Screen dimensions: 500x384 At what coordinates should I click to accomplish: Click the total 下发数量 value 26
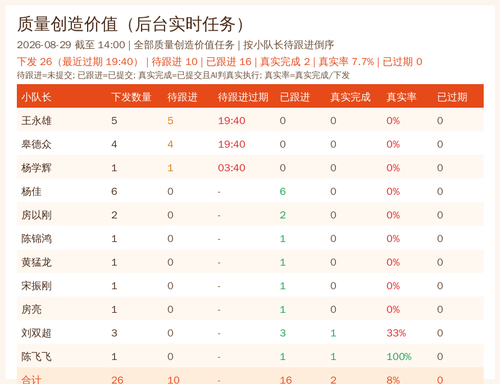pos(117,380)
